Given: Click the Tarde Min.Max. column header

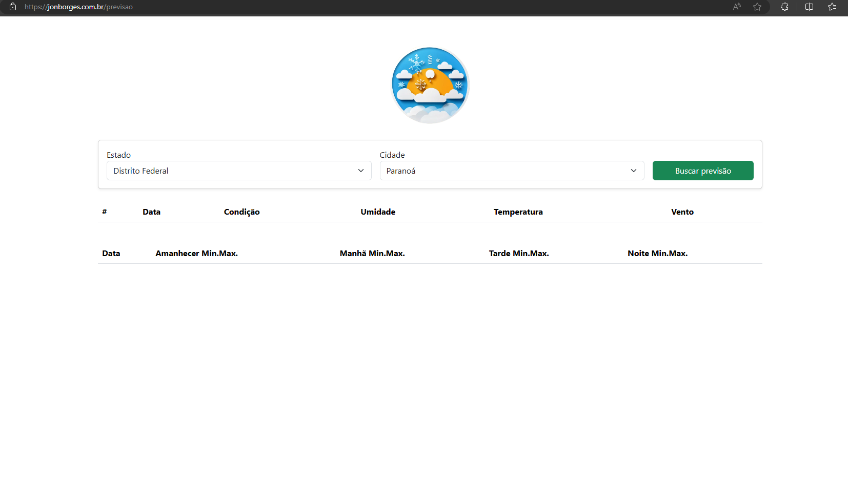Looking at the screenshot, I should coord(518,254).
